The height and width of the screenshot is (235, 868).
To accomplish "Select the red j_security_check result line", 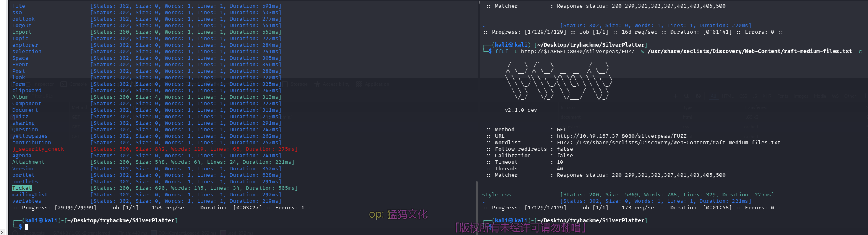I will click(38, 149).
